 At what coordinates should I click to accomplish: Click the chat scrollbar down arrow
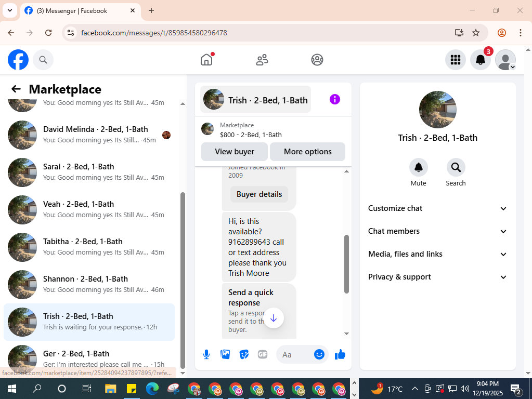tap(346, 334)
